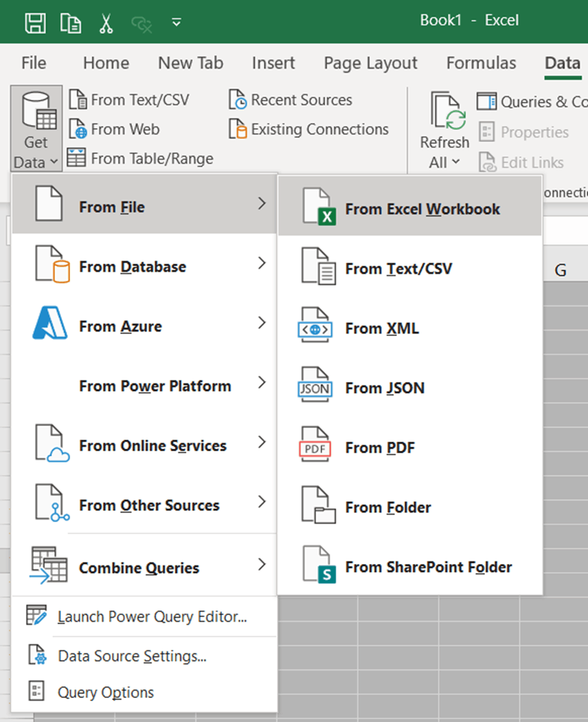The image size is (588, 722).
Task: Collapse the Get Data dropdown arrow
Action: click(54, 162)
